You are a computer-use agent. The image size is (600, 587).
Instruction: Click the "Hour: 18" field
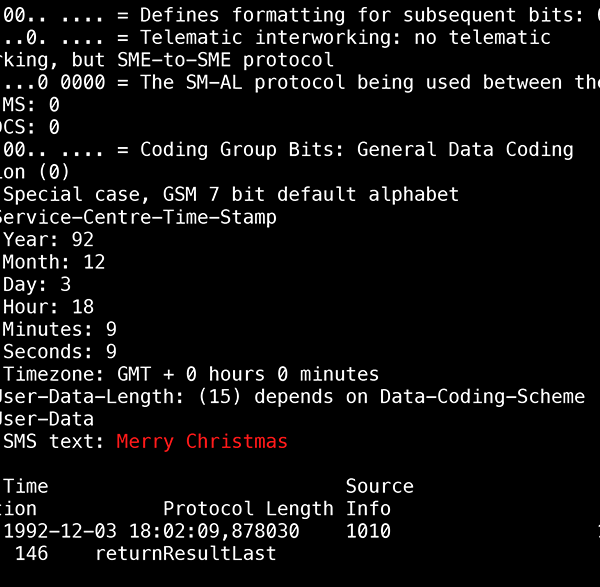48,307
